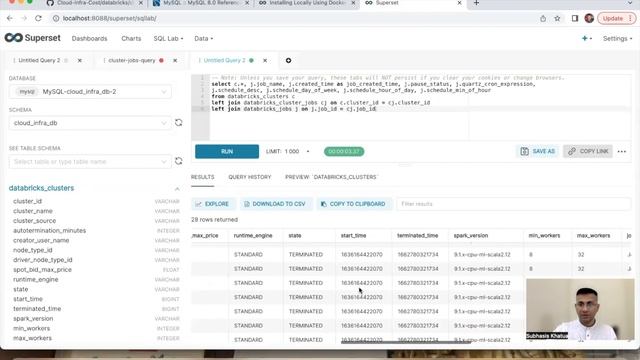Switch to cluster-jobs-query tab
640x360 pixels.
coord(132,60)
